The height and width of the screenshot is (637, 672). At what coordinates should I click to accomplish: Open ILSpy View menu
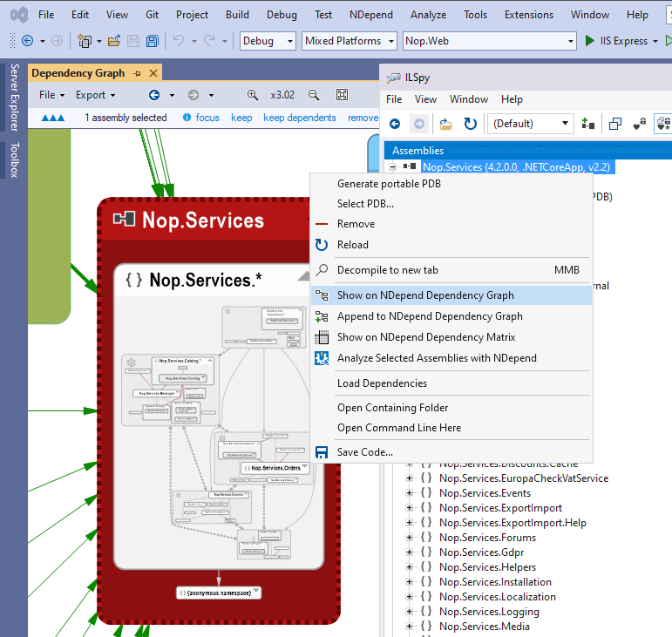(425, 99)
